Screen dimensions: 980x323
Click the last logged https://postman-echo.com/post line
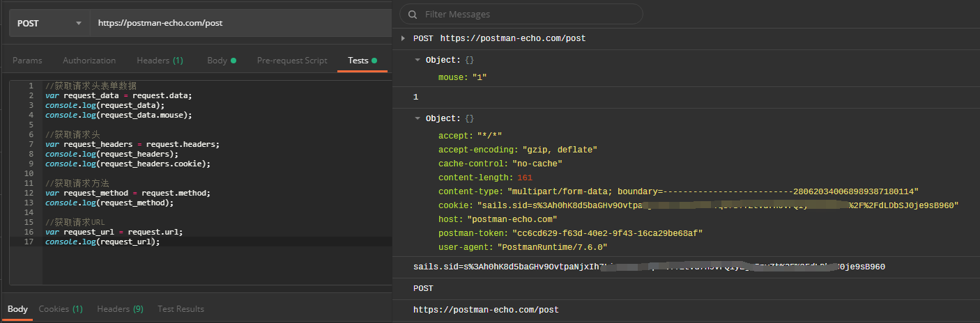point(486,310)
